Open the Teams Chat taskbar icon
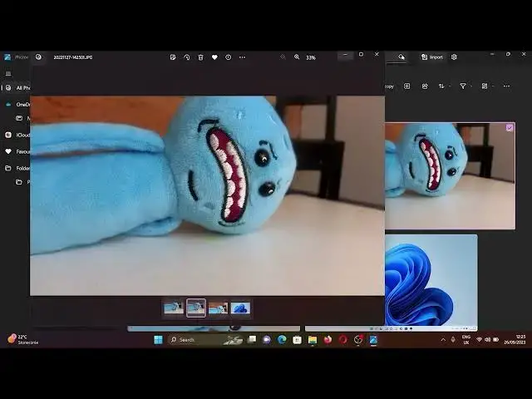The height and width of the screenshot is (399, 532). click(x=267, y=339)
